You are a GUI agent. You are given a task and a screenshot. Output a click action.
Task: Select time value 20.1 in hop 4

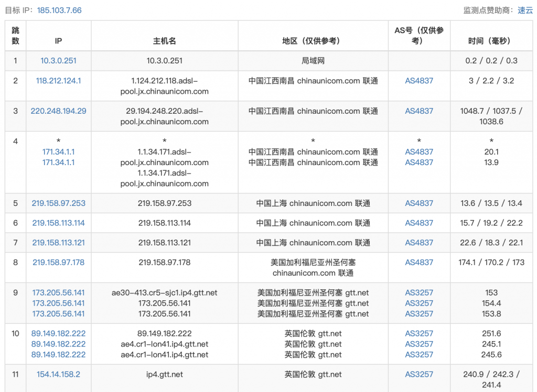491,151
